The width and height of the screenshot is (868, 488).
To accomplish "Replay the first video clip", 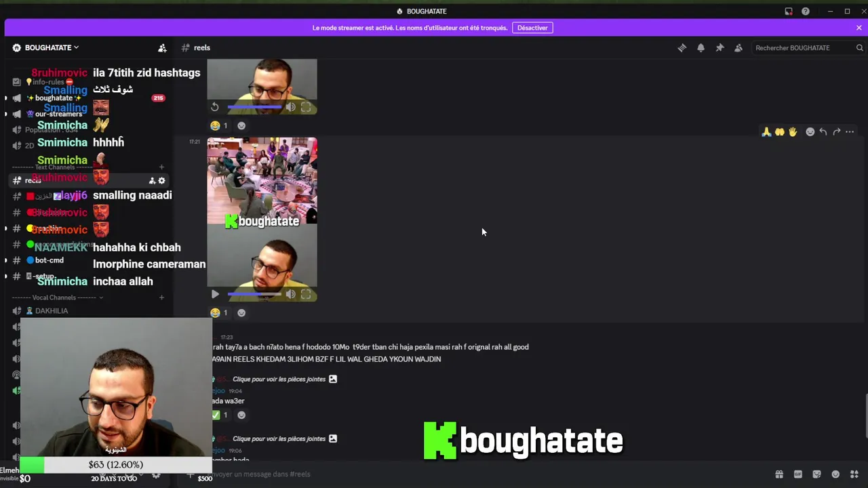I will click(x=215, y=107).
